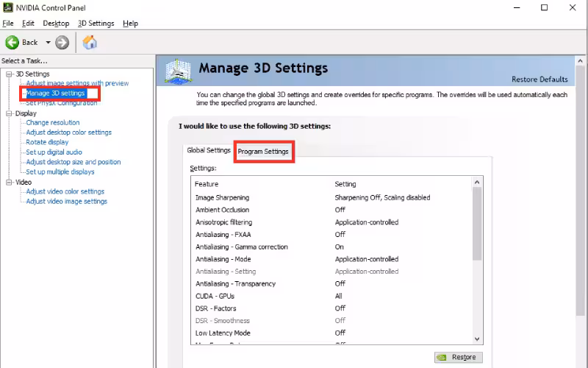Open Adjust desktop color settings
Viewport: 588px width, 368px height.
point(68,132)
